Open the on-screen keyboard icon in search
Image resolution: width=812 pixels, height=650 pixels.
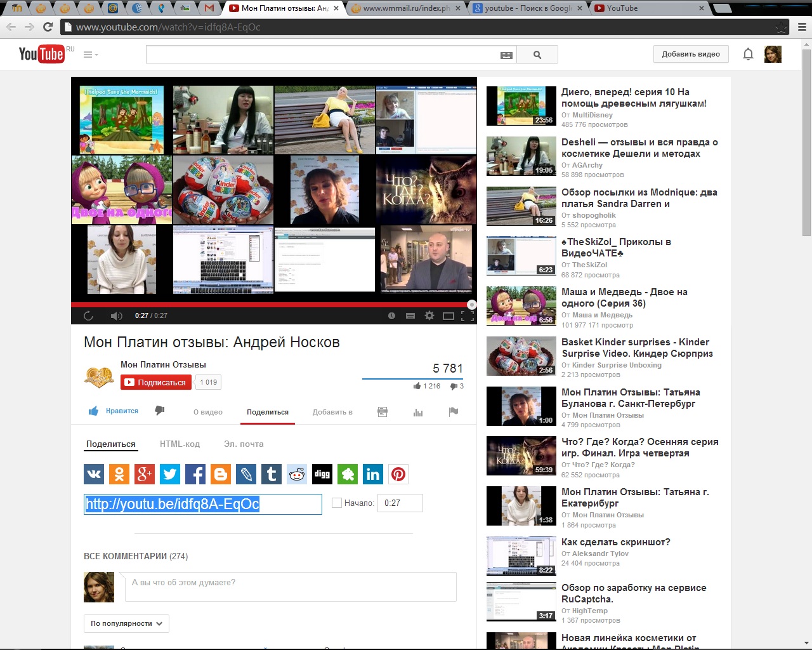coord(506,55)
